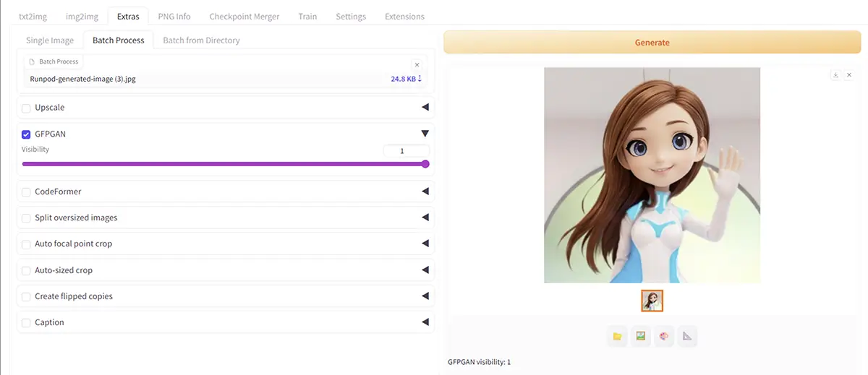Tick Create flipped copies checkbox
This screenshot has width=868, height=375.
[26, 296]
